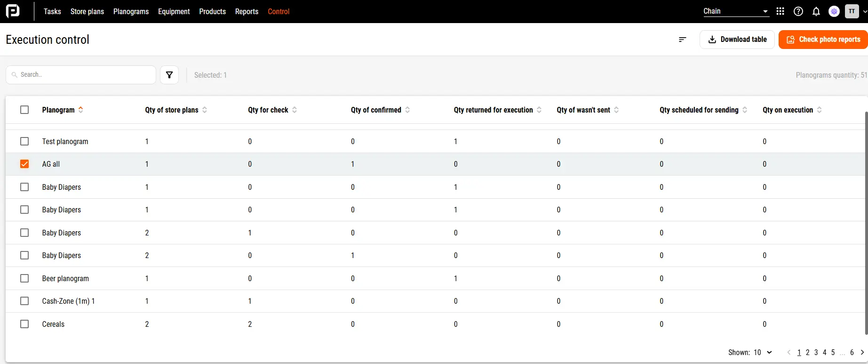868x364 pixels.
Task: Sort by Qty for check column
Action: (x=295, y=110)
